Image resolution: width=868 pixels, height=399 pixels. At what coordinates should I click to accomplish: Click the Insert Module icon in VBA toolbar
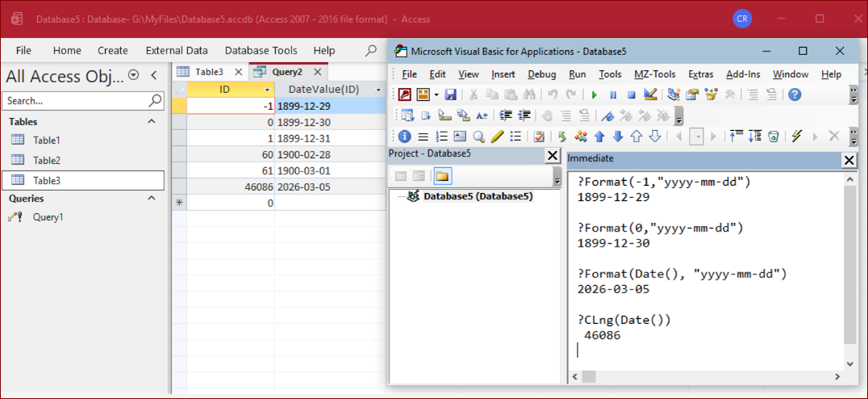(x=424, y=94)
